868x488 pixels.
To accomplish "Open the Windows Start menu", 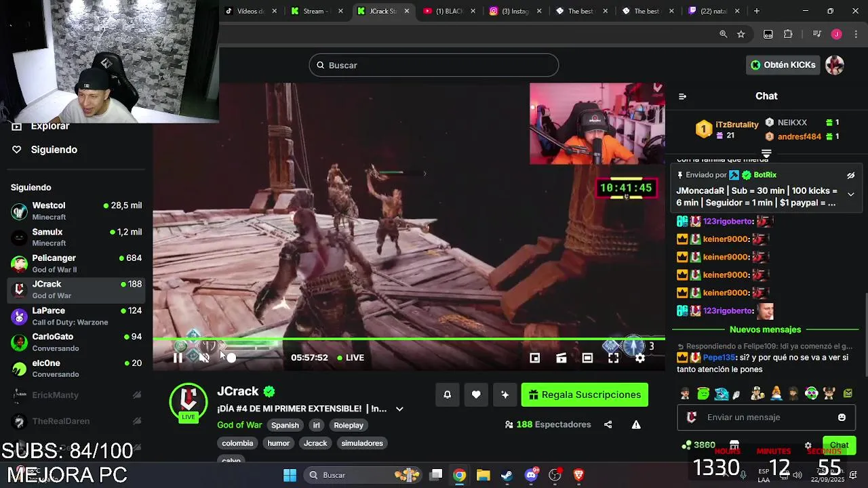I will coord(290,475).
